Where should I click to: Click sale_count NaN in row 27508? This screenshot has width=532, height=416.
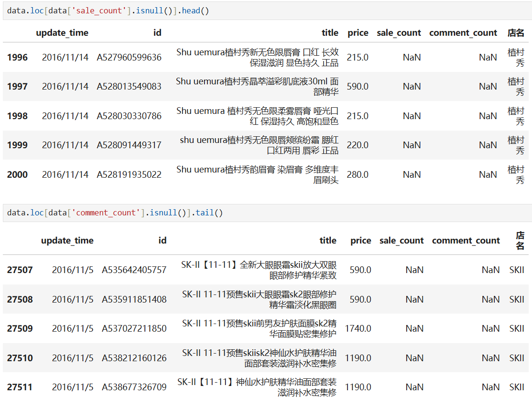pos(415,299)
